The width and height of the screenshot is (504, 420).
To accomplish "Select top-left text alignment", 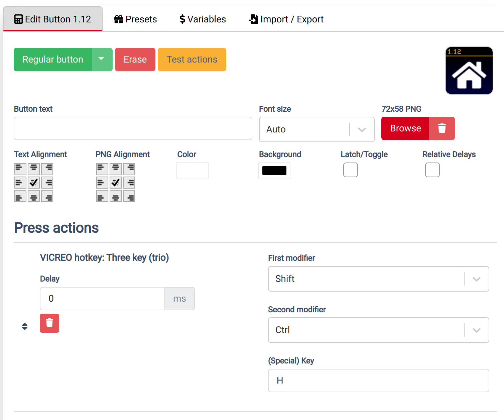I will click(x=20, y=169).
